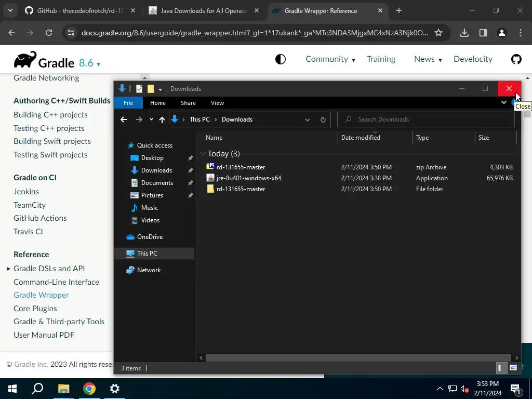Toggle Gradle site dark theme icon
532x399 pixels.
280,59
